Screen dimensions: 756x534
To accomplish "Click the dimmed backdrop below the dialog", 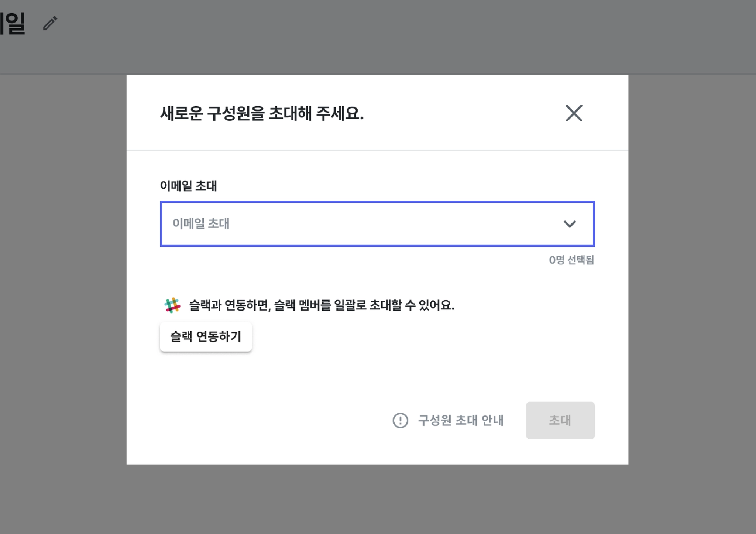I will (x=377, y=499).
